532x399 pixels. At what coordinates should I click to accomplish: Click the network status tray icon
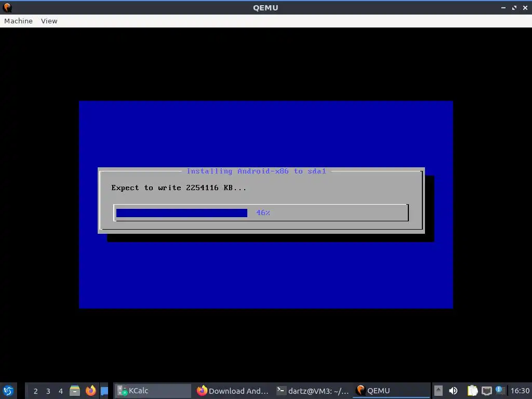pos(486,391)
